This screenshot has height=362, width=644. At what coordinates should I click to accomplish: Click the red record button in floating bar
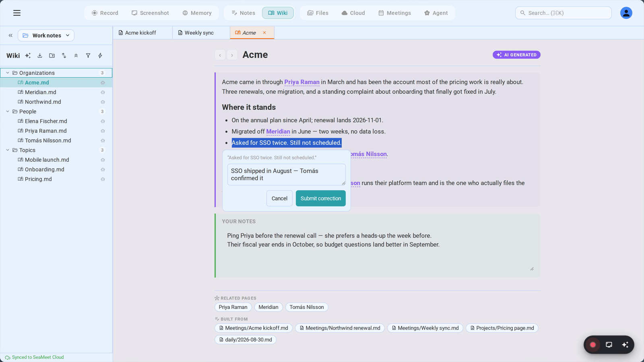pyautogui.click(x=593, y=345)
